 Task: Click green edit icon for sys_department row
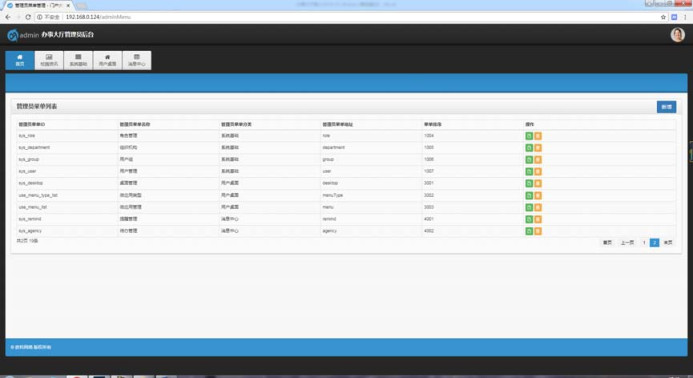[x=529, y=148]
